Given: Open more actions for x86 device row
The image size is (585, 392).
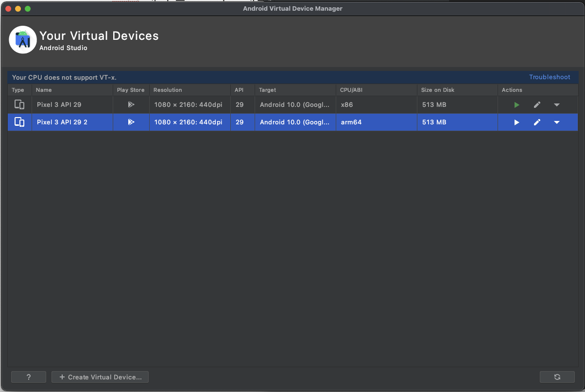Looking at the screenshot, I should click(x=557, y=105).
